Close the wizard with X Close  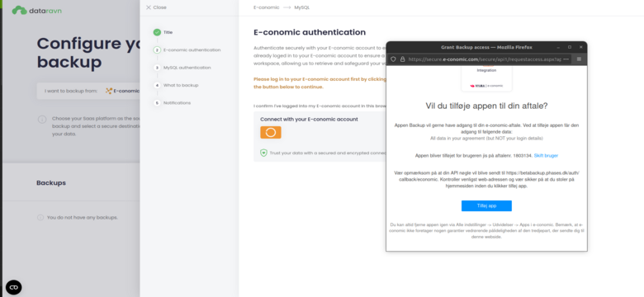(156, 7)
